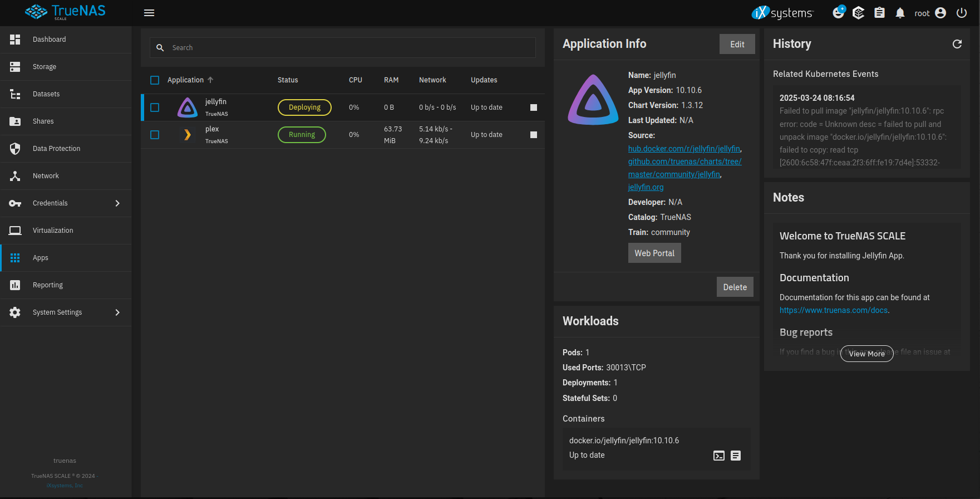980x499 pixels.
Task: Go to Network settings
Action: click(66, 176)
